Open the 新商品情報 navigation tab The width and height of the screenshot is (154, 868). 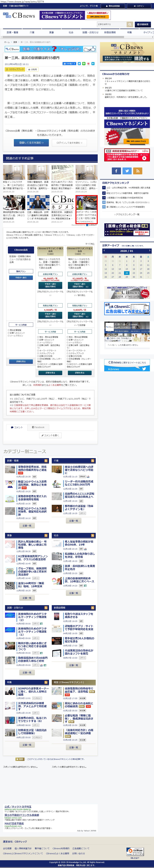pos(110,32)
